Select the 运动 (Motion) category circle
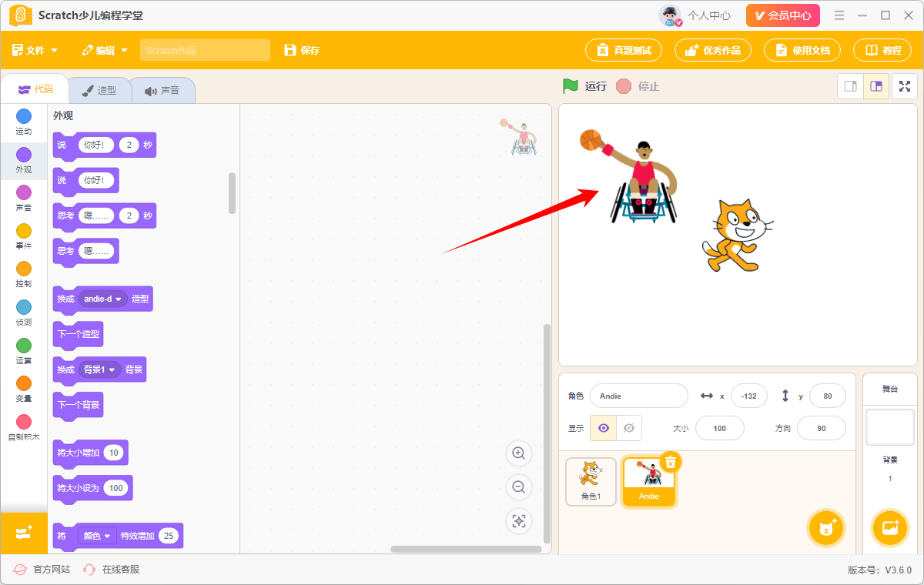Viewport: 924px width, 585px height. click(x=24, y=116)
